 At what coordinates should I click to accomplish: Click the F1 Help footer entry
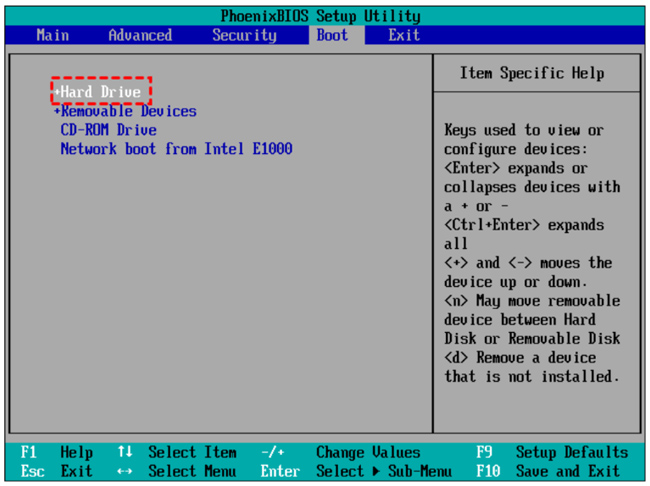point(57,452)
